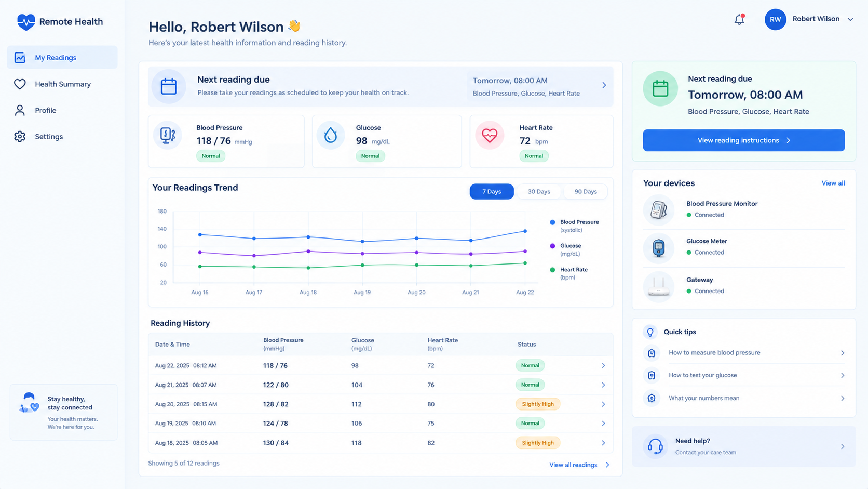Expand the Aug 22, 2025 reading row

coord(603,366)
